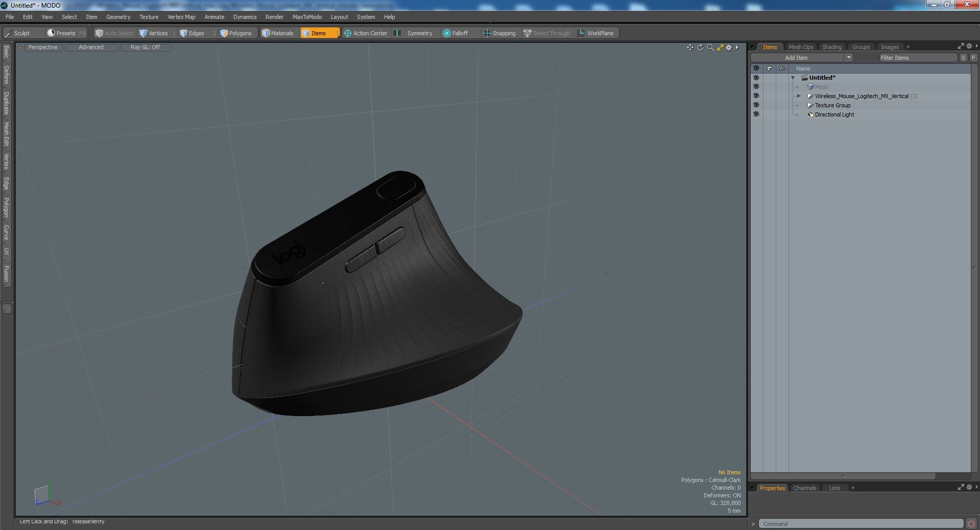Click the WorkPlane toolbar button
Viewport: 980px width, 530px height.
click(595, 33)
